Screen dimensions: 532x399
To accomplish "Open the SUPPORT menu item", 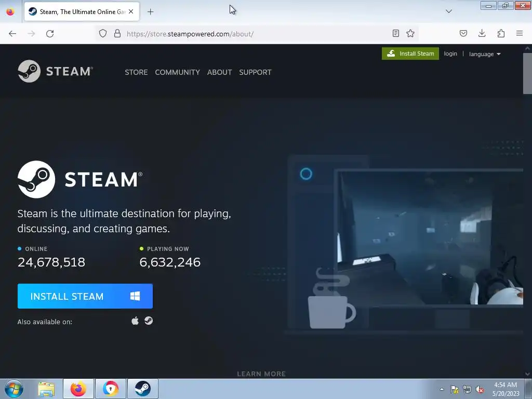I will pyautogui.click(x=255, y=72).
